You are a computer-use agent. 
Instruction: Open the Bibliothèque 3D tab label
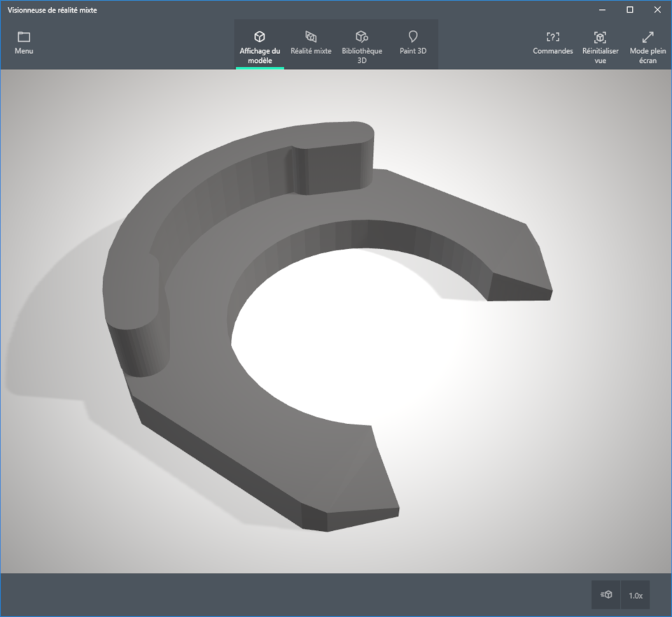(361, 55)
